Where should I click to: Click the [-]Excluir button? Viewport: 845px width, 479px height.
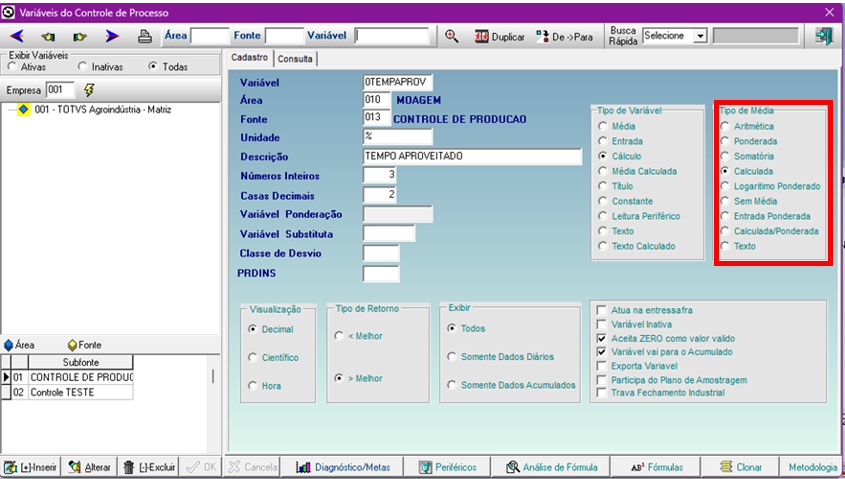[x=149, y=467]
